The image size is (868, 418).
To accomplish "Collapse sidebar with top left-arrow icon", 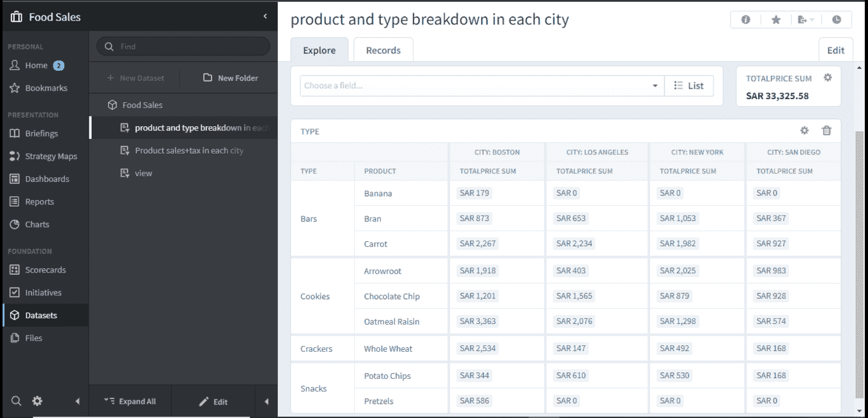I will coord(266,16).
